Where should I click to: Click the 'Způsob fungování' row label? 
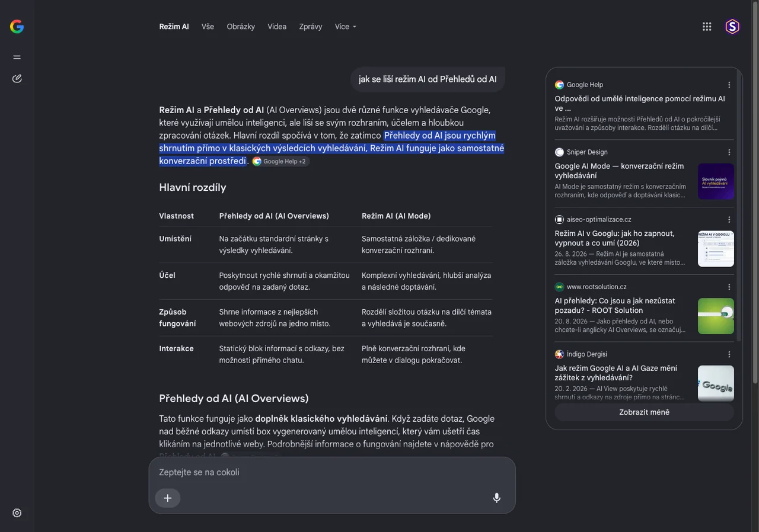177,318
